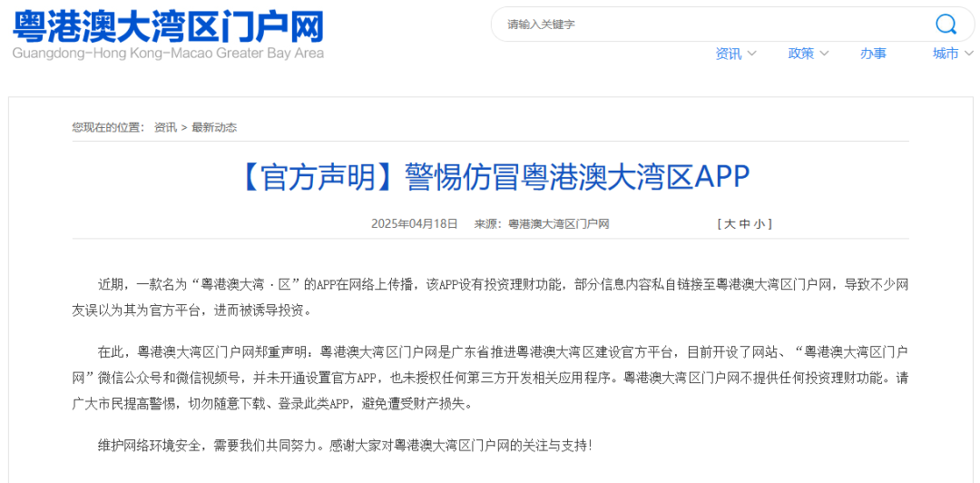The width and height of the screenshot is (980, 483).
Task: Focus the 请输入关键字 search box
Action: 708,25
